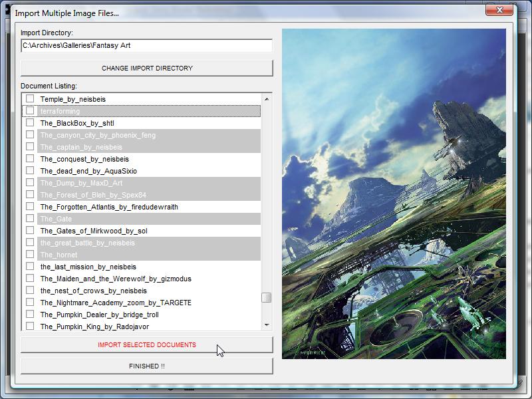Viewport: 532px width, 399px height.
Task: Select The_Pumpkin_Dealer_by_bridge_troll entry
Action: click(x=99, y=315)
